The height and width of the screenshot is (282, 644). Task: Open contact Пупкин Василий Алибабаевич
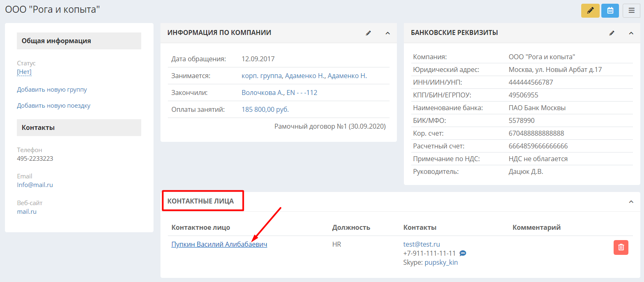(x=219, y=244)
